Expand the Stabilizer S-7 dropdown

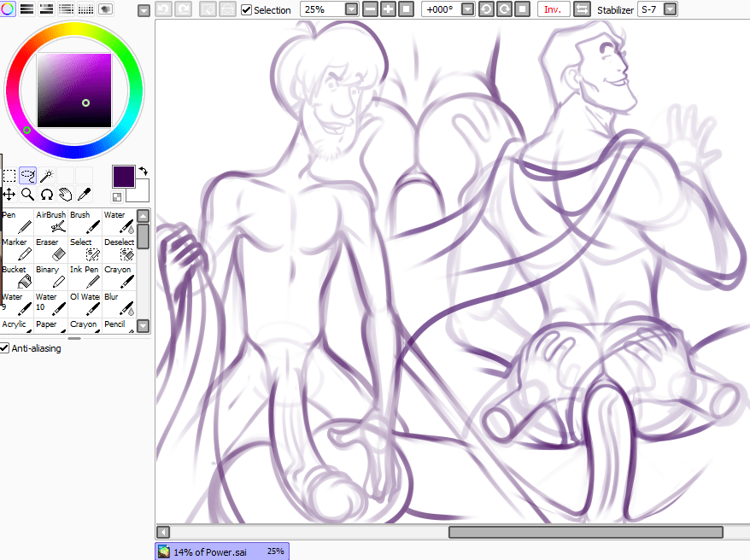click(670, 9)
